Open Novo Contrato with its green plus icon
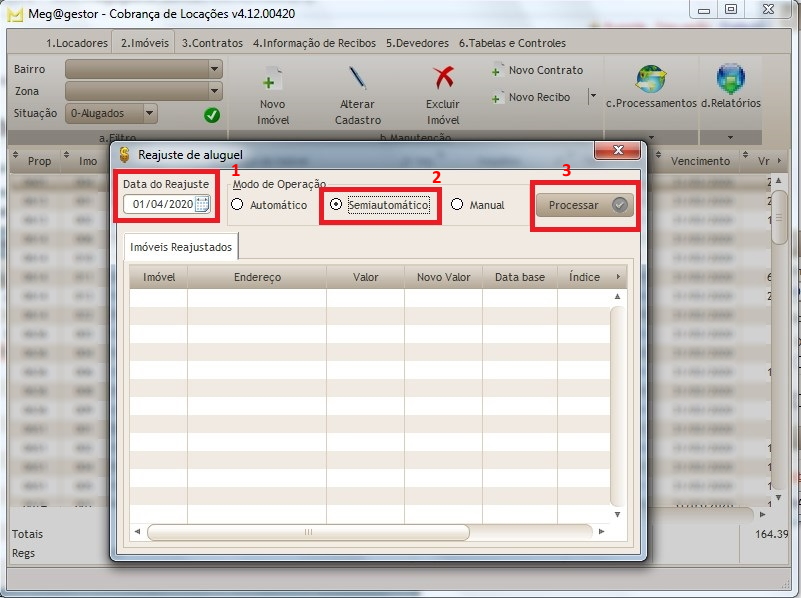Screen dimensions: 801x598 (498, 70)
